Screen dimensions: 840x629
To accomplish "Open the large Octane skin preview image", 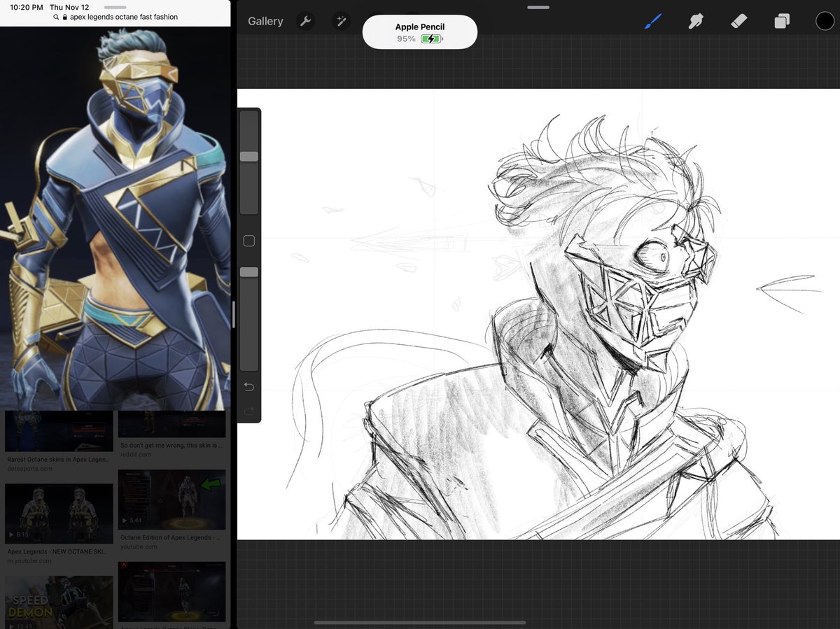I will pos(115,218).
